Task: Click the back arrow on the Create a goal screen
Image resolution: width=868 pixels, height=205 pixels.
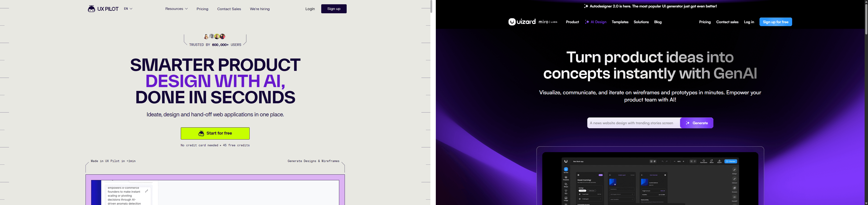Action: tap(610, 175)
